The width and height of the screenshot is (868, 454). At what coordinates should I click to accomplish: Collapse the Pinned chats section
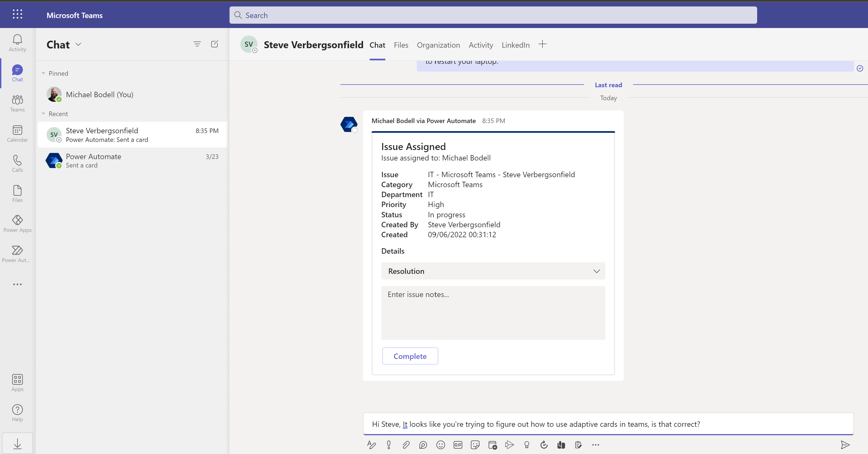pyautogui.click(x=43, y=73)
